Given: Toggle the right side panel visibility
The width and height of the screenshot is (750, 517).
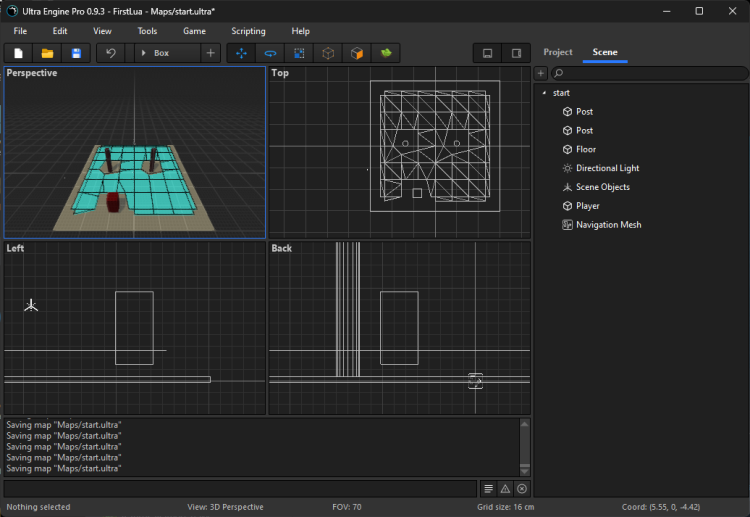Looking at the screenshot, I should (516, 53).
